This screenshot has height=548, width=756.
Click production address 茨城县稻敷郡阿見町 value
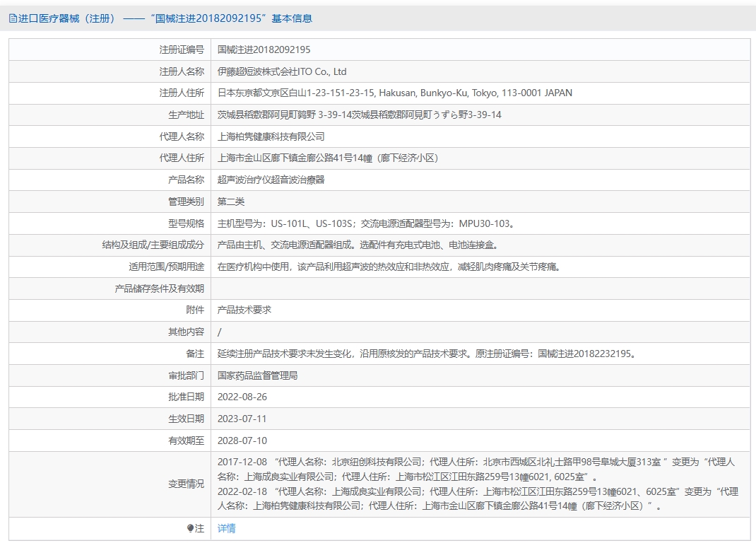click(x=359, y=115)
